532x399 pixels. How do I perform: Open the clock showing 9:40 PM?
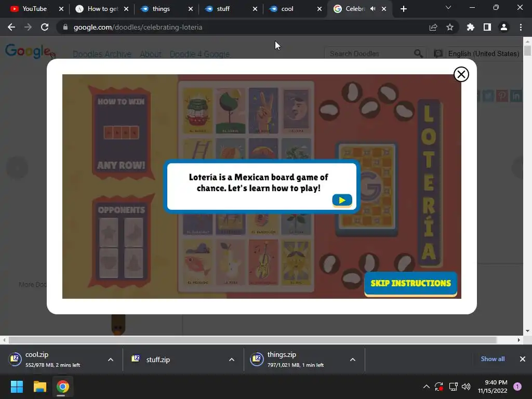click(x=493, y=387)
